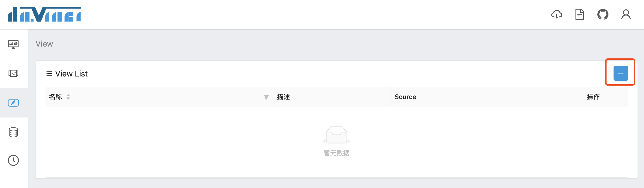Click the Source column header
Image resolution: width=644 pixels, height=188 pixels.
[x=405, y=97]
